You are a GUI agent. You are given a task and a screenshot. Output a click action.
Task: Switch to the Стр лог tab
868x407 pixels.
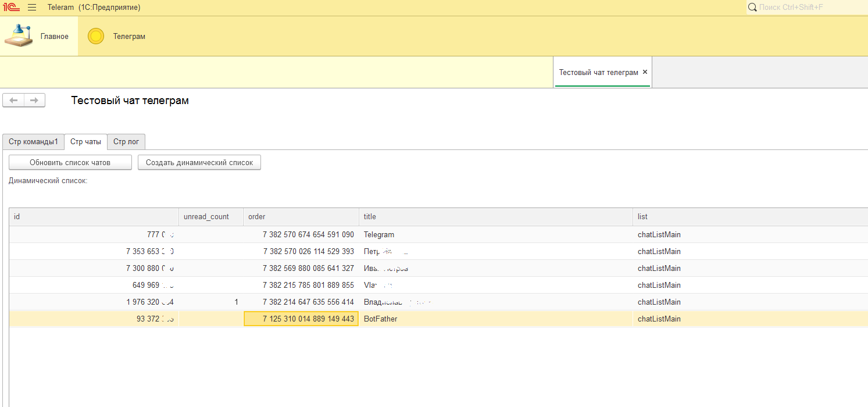(x=126, y=141)
